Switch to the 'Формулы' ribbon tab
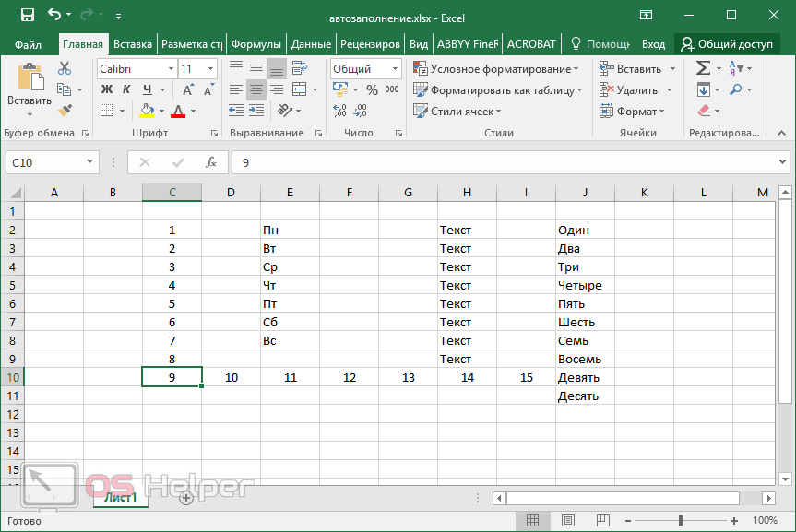 pos(255,43)
